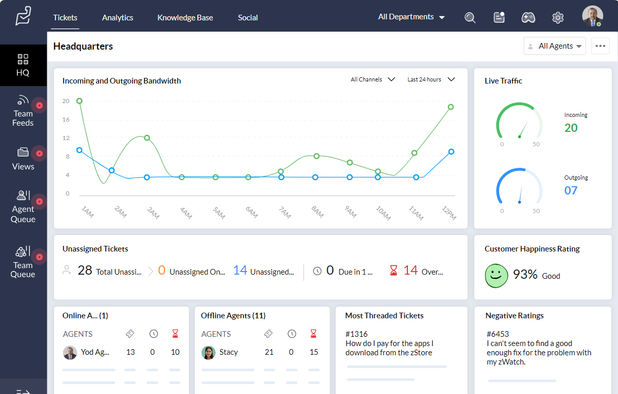Click the red 14 Overdue count
The width and height of the screenshot is (618, 394).
tap(410, 270)
